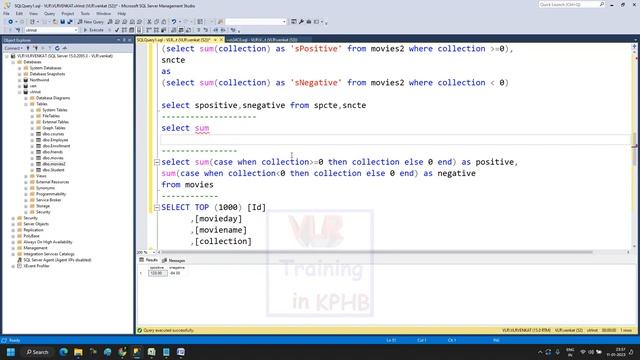This screenshot has width=640, height=360.
Task: Select the Replication folder
Action: pyautogui.click(x=33, y=230)
